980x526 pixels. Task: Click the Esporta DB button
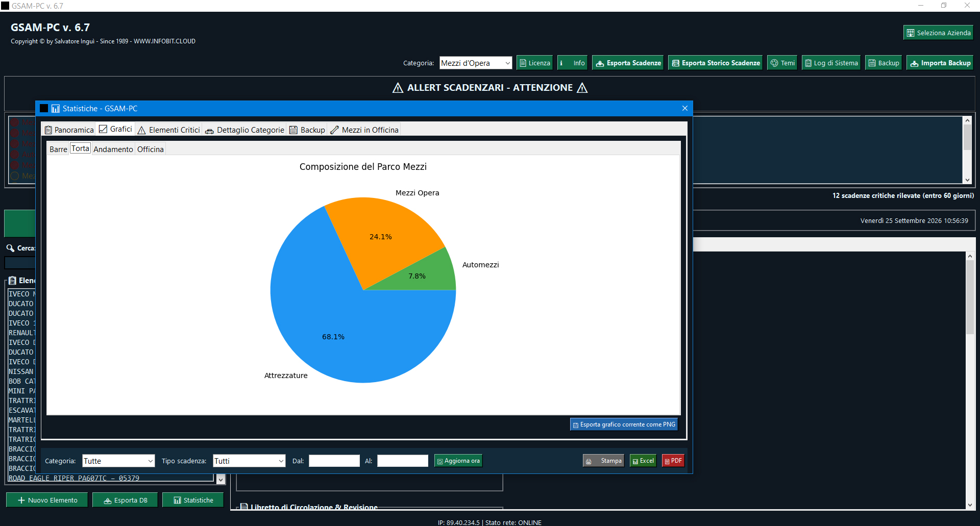point(126,500)
